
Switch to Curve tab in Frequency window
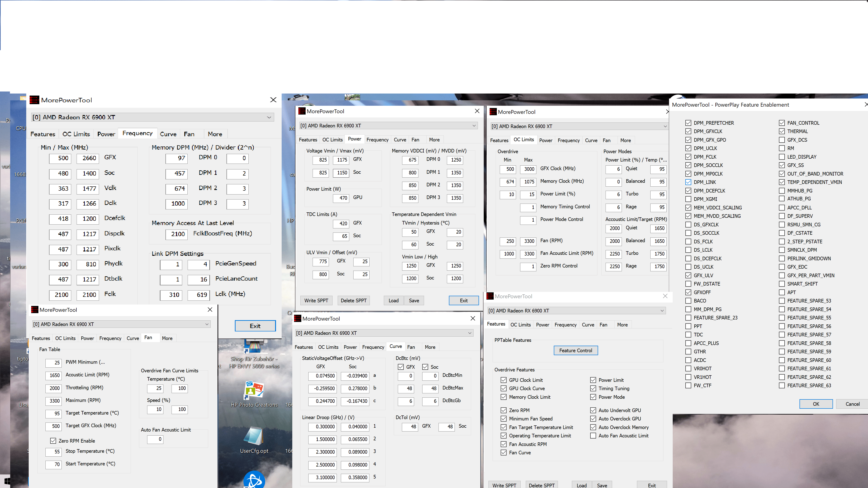click(168, 134)
